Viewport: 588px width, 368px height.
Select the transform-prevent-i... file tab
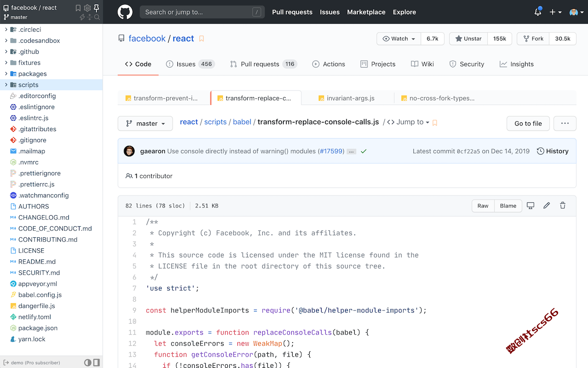coord(164,98)
